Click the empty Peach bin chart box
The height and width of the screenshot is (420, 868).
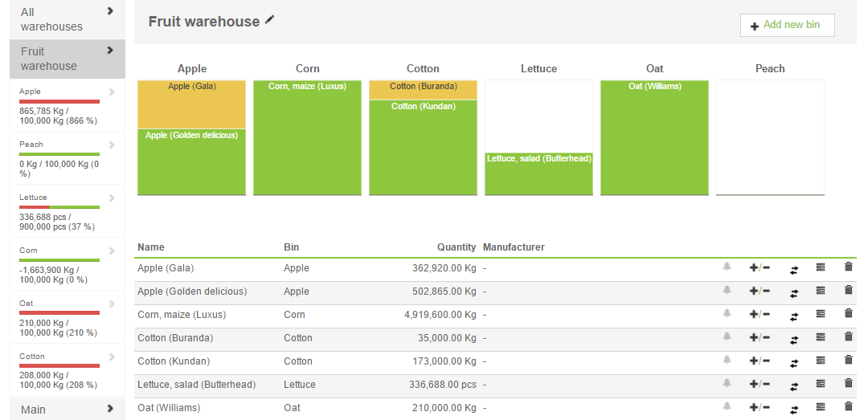click(x=770, y=137)
